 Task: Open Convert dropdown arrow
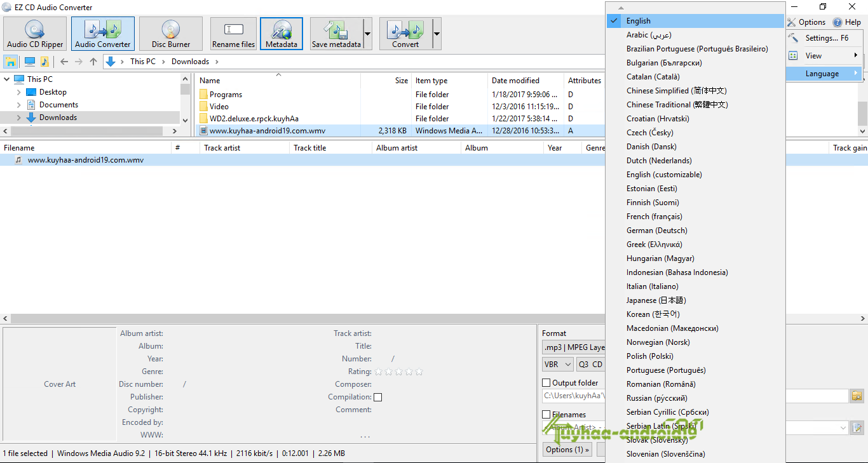click(x=437, y=34)
